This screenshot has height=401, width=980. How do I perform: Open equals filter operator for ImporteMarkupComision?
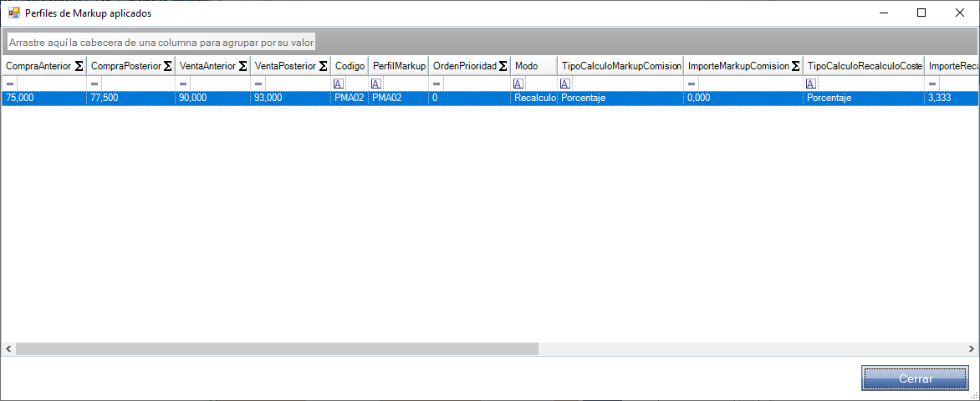692,84
